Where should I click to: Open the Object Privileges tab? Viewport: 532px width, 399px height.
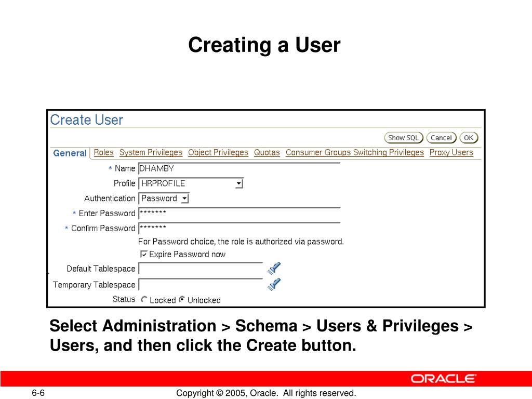[x=218, y=153]
